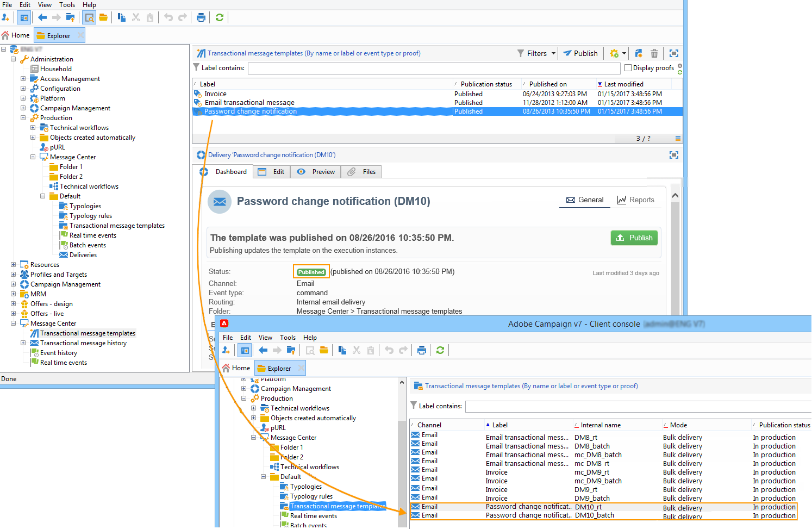Expand the Transactional message history node

click(23, 343)
